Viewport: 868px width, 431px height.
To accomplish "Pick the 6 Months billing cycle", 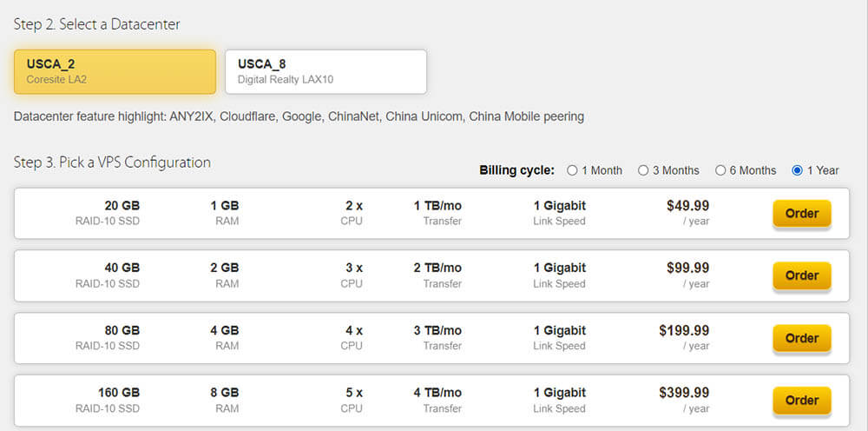I will (x=720, y=170).
